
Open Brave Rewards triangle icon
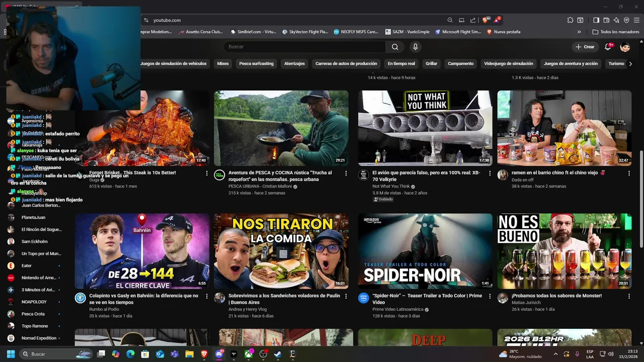[497, 20]
